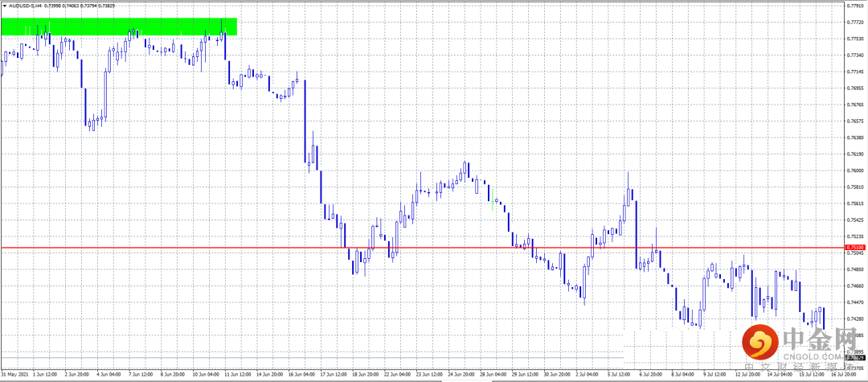This screenshot has width=868, height=382.
Task: Click the 0.76190 price scale label
Action: [856, 154]
